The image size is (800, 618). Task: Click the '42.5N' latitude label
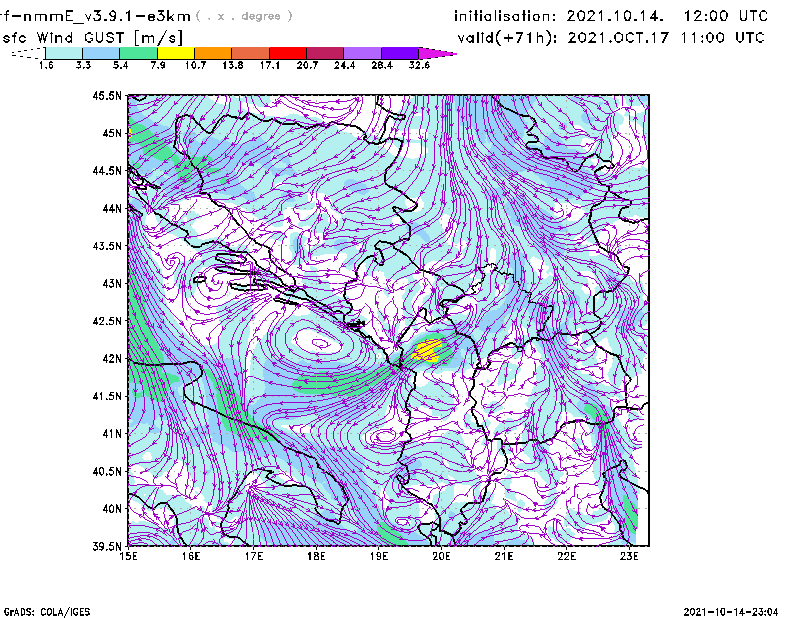click(x=107, y=321)
